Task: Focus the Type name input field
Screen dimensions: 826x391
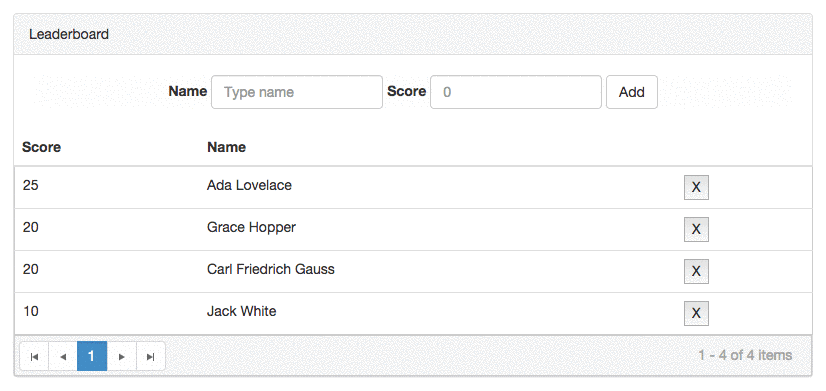Action: click(297, 92)
